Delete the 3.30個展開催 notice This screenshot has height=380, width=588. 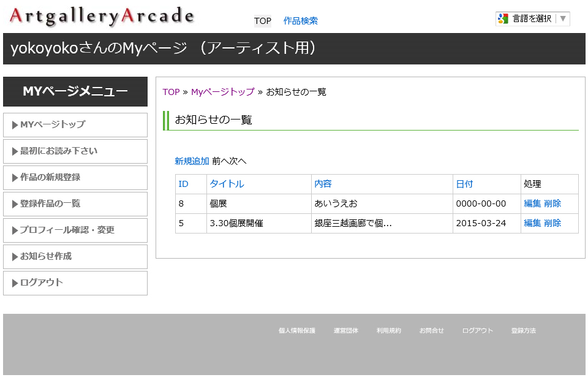click(x=552, y=223)
